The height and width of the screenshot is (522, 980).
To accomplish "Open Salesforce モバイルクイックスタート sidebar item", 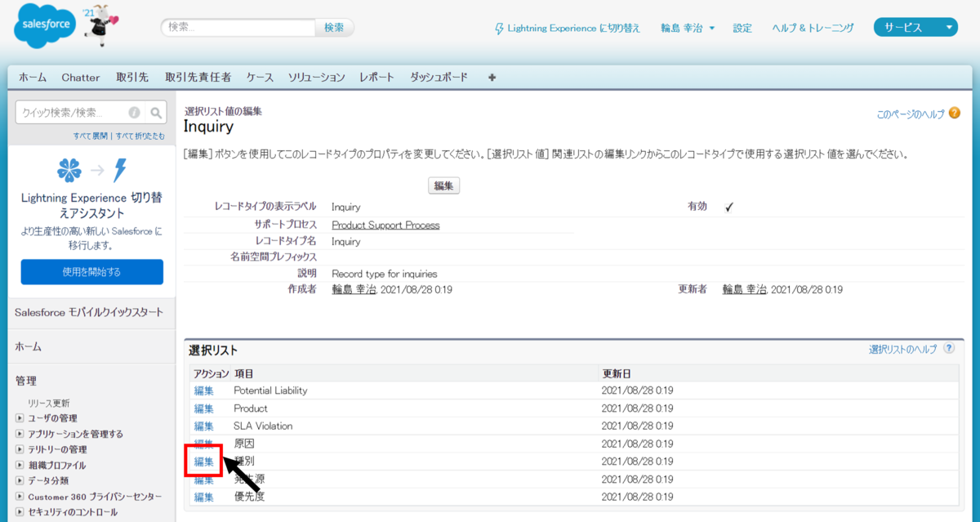I will coord(89,312).
